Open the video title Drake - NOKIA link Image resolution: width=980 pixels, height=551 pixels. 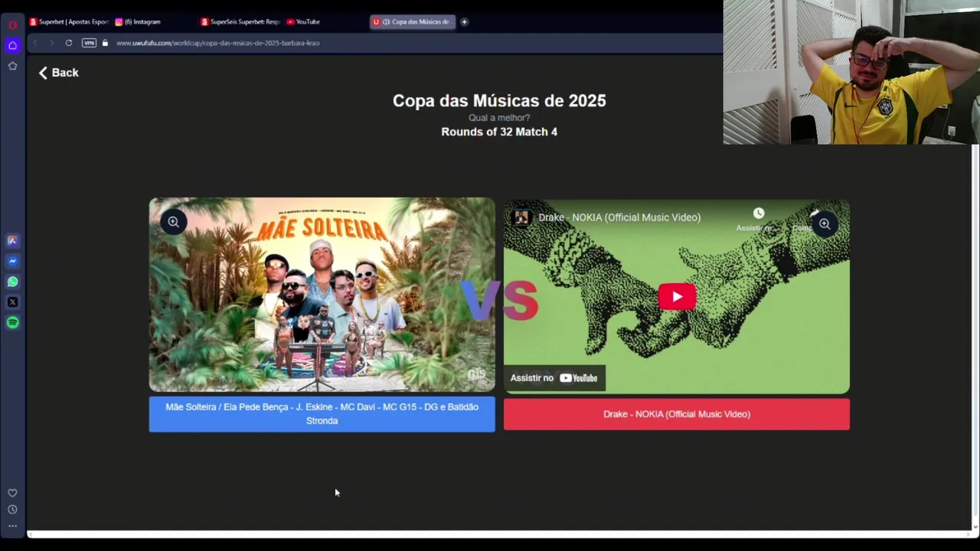[x=619, y=217]
